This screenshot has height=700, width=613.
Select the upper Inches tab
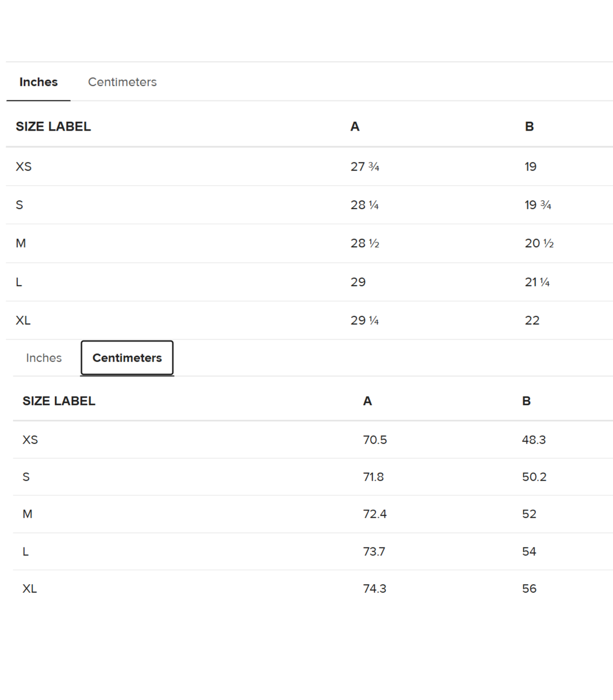[38, 82]
